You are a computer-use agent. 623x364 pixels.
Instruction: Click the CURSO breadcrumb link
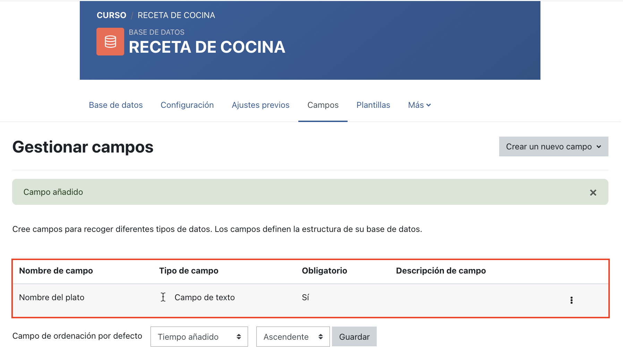pos(111,15)
